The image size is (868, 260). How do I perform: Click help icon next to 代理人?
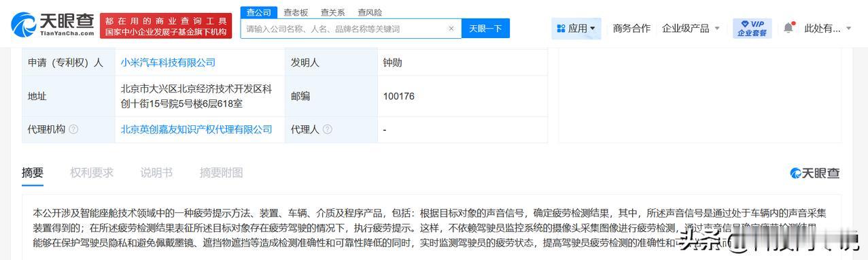click(328, 129)
